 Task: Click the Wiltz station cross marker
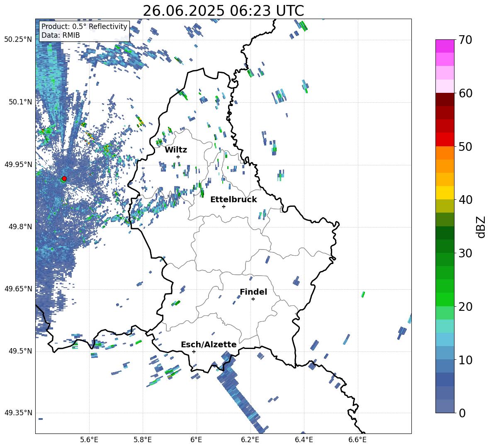(178, 157)
